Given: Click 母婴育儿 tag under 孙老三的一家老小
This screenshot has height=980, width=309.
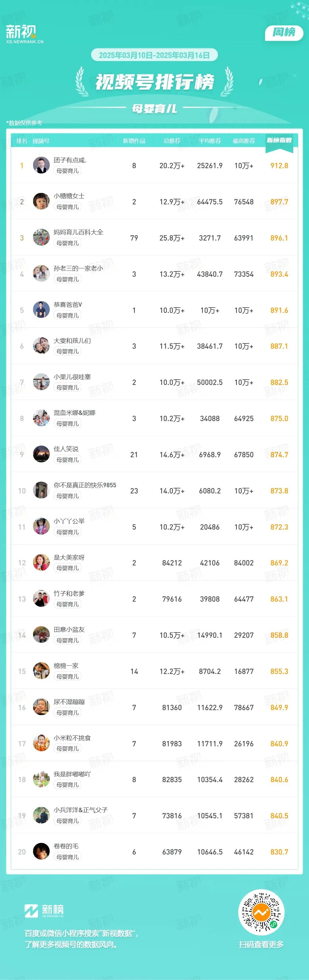Looking at the screenshot, I should click(x=68, y=279).
